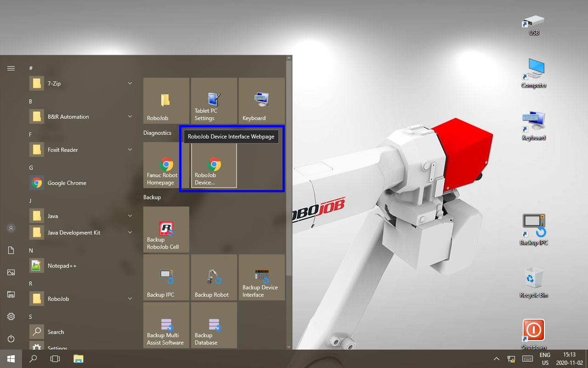This screenshot has width=588, height=368.
Task: Launch the Backup Robot tile
Action: pyautogui.click(x=214, y=277)
